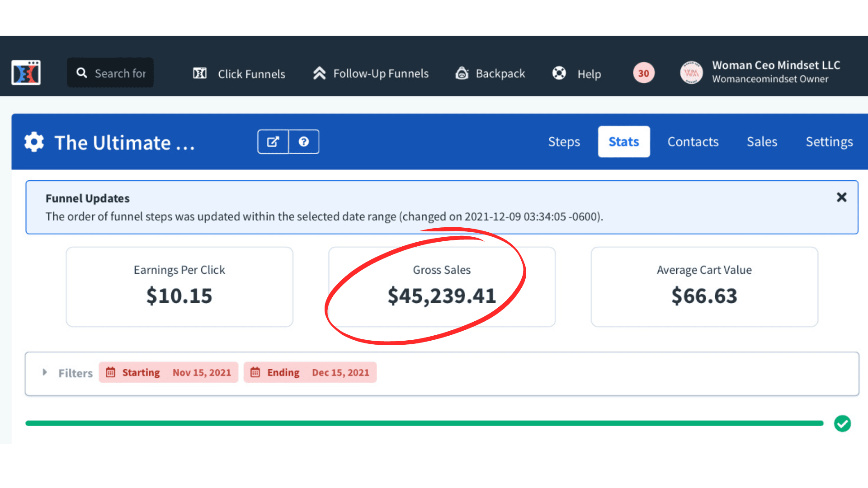Switch to the Steps tab

(x=564, y=142)
